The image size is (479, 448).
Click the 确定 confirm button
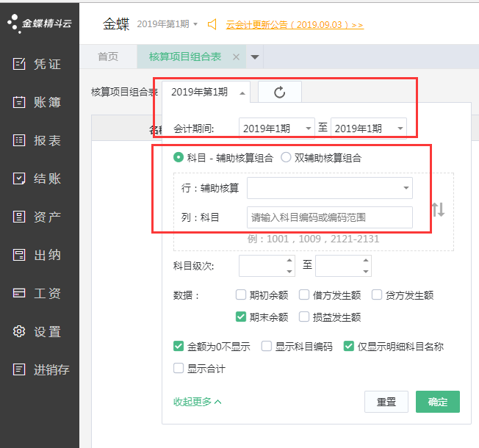[x=437, y=402]
